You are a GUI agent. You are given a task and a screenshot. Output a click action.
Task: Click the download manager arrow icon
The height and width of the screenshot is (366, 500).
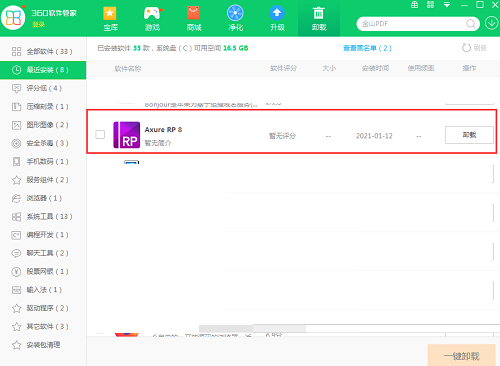pos(491,23)
